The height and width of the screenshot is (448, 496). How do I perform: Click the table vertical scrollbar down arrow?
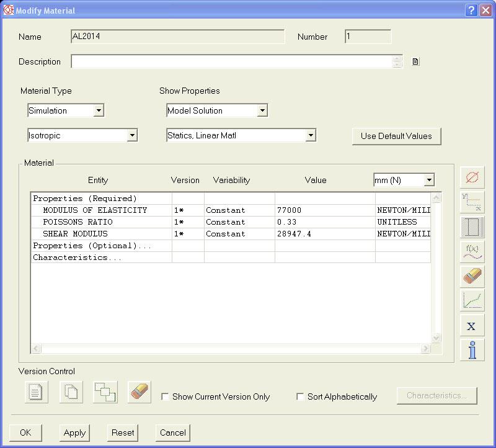[436, 338]
